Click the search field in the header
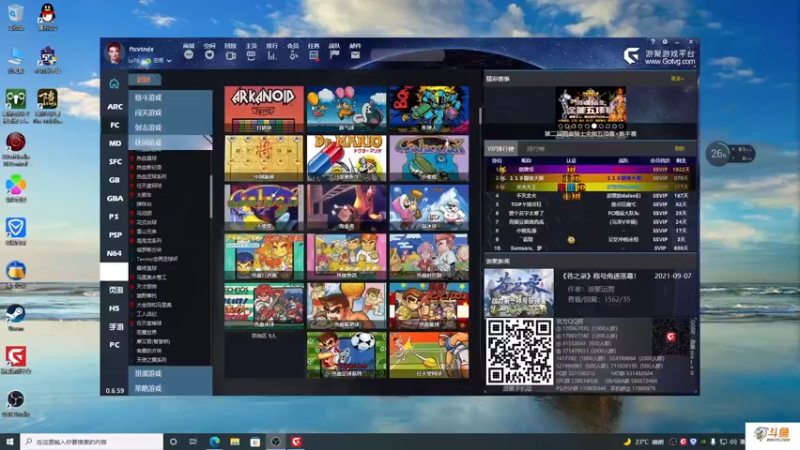The width and height of the screenshot is (800, 450). (x=407, y=55)
